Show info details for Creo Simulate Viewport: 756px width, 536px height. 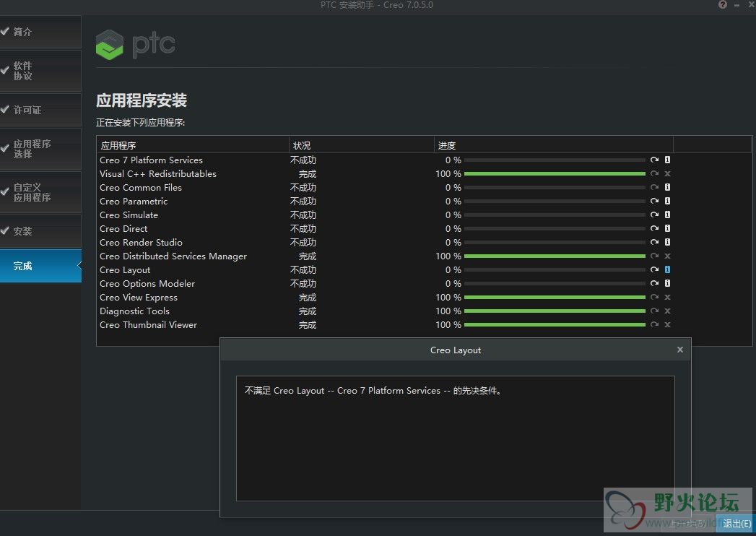(667, 215)
